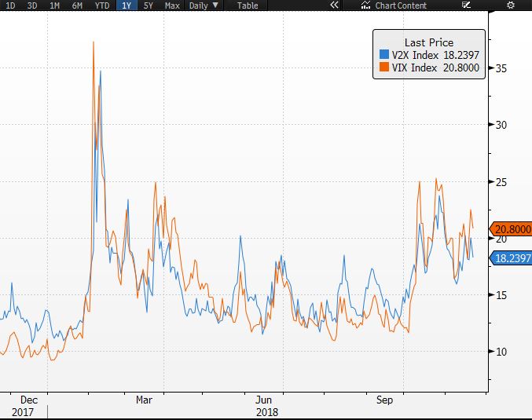Choose the YTD range
This screenshot has height=420, width=532.
102,5
